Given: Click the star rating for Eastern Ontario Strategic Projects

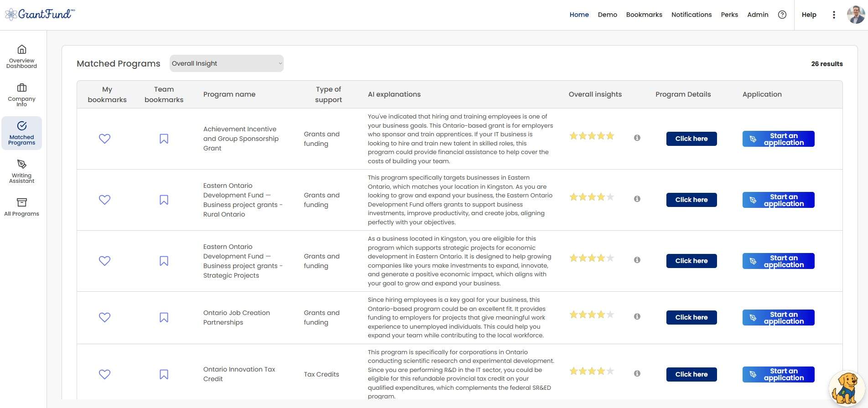Looking at the screenshot, I should (x=592, y=258).
